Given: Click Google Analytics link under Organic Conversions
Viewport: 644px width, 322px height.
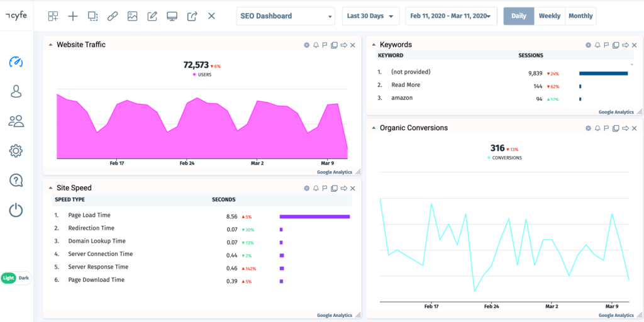Looking at the screenshot, I should point(616,316).
